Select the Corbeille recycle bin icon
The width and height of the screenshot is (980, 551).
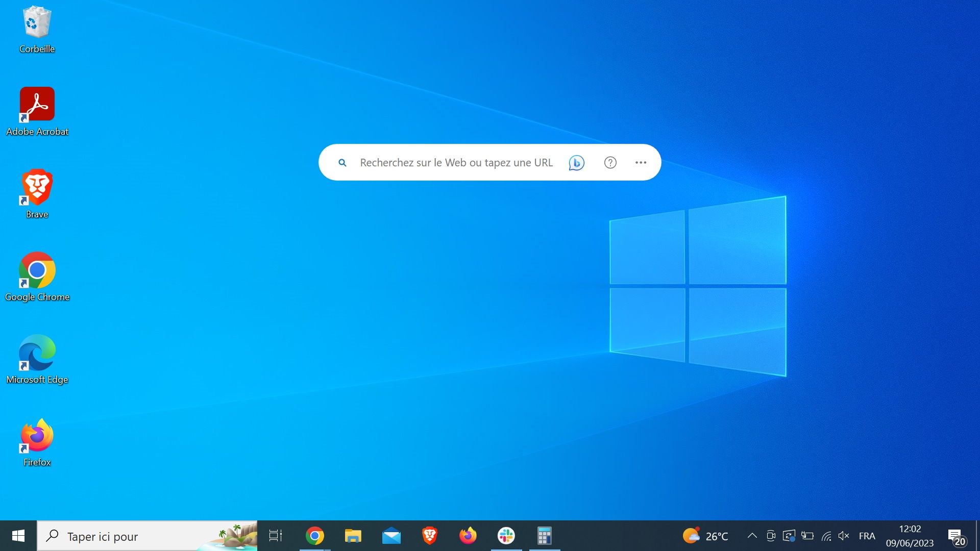tap(37, 29)
